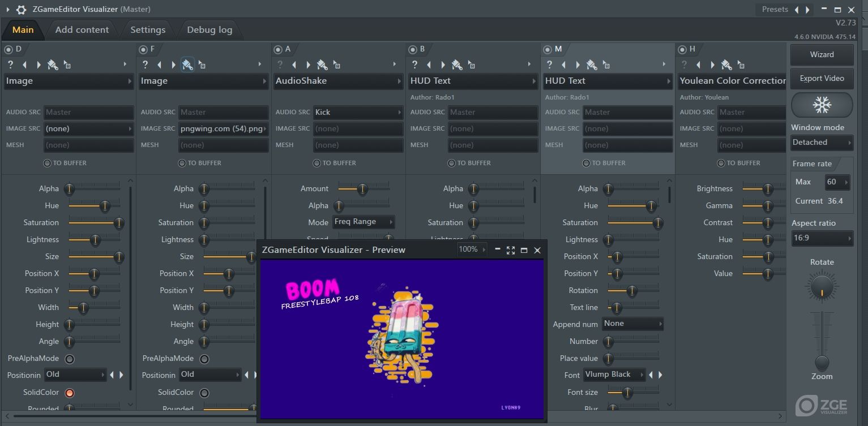Open plugin options gear icon in title bar

21,10
